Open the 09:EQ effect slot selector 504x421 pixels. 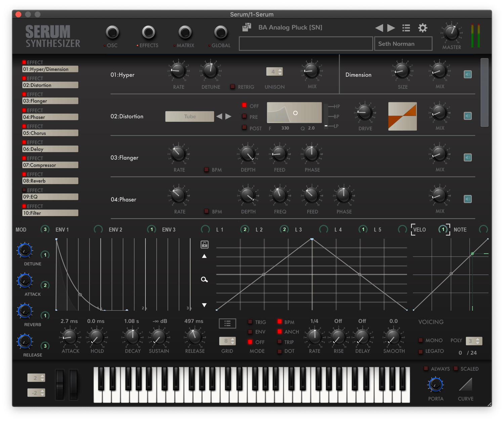pos(50,197)
